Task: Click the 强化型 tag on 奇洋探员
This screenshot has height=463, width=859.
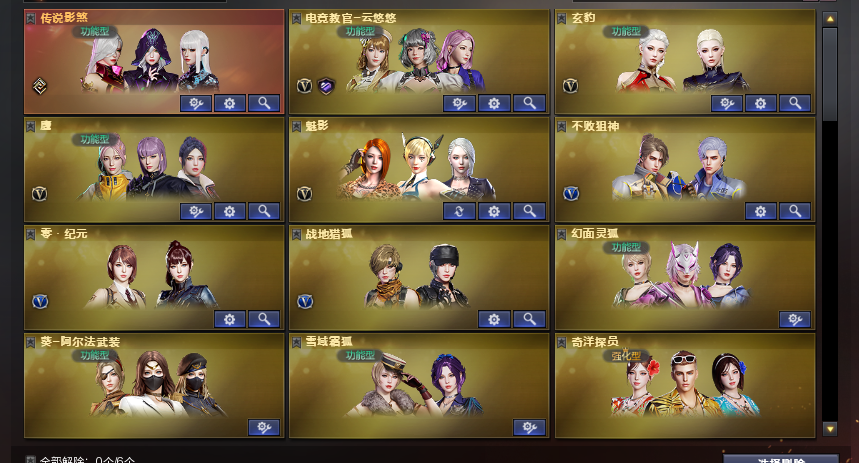Action: (626, 355)
